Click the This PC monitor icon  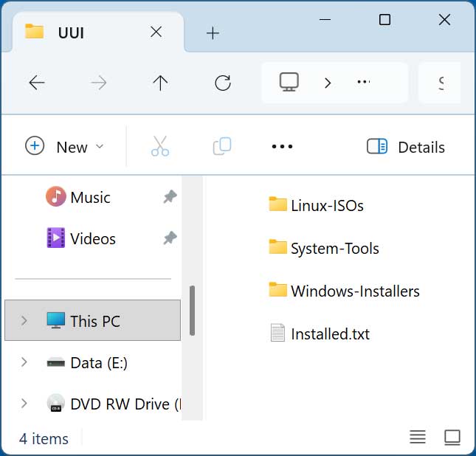[x=56, y=320]
